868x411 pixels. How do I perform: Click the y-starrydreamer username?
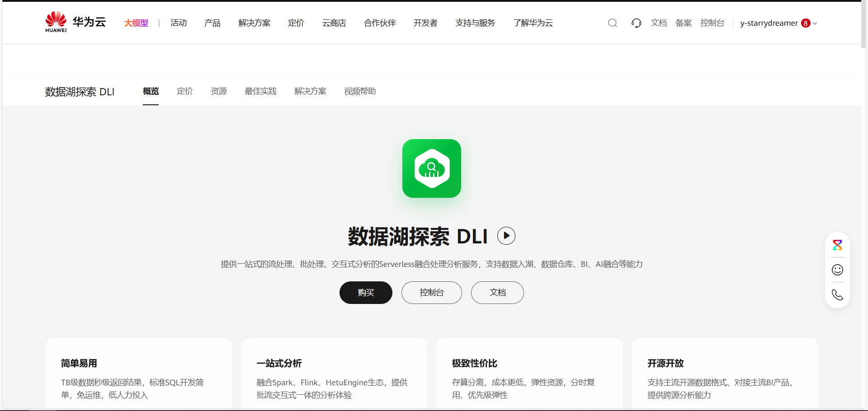(x=769, y=23)
